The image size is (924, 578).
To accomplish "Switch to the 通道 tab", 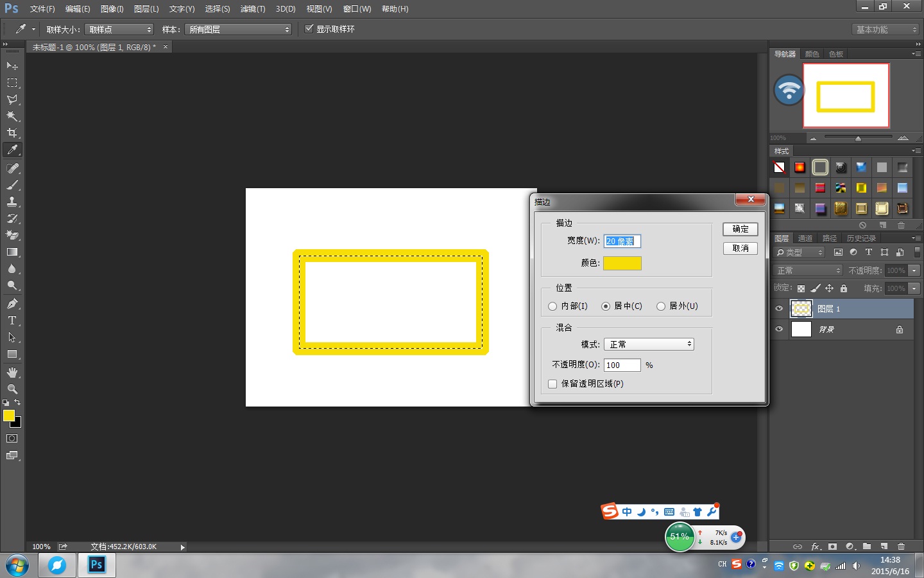I will coord(805,238).
